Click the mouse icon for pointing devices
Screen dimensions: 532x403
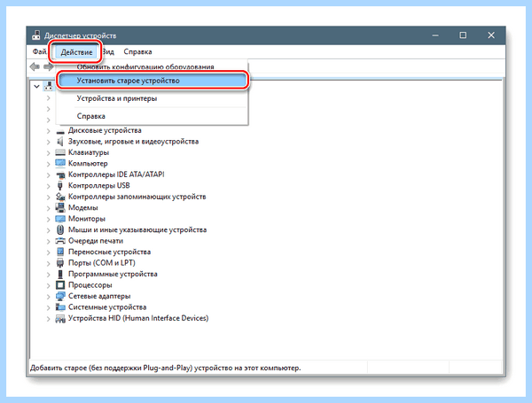(60, 229)
